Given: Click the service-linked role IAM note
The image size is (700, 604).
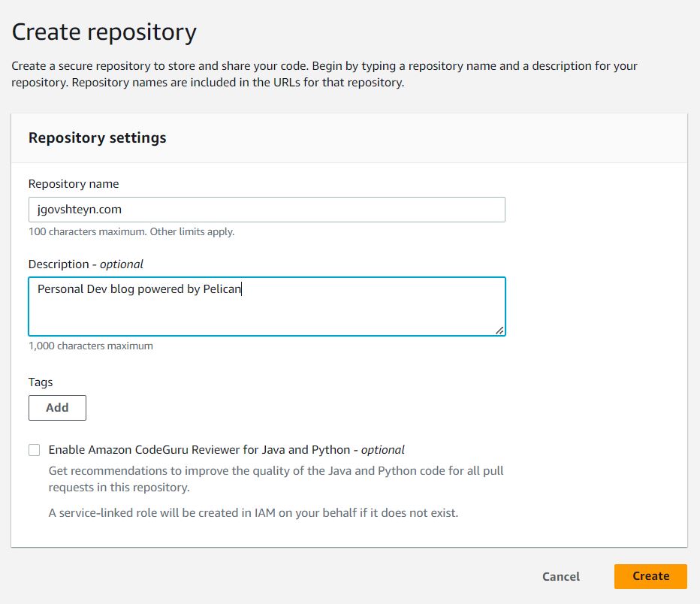Looking at the screenshot, I should pyautogui.click(x=253, y=514).
